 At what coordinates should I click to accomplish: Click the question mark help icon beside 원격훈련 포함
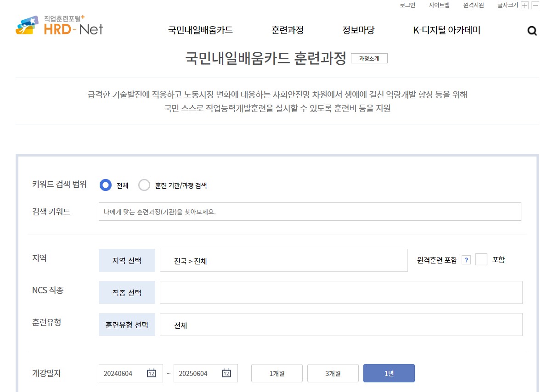[x=467, y=259]
